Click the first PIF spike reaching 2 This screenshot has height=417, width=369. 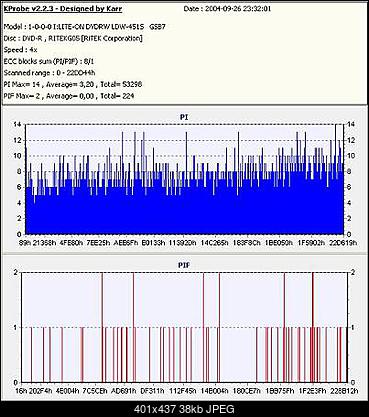[102, 327]
